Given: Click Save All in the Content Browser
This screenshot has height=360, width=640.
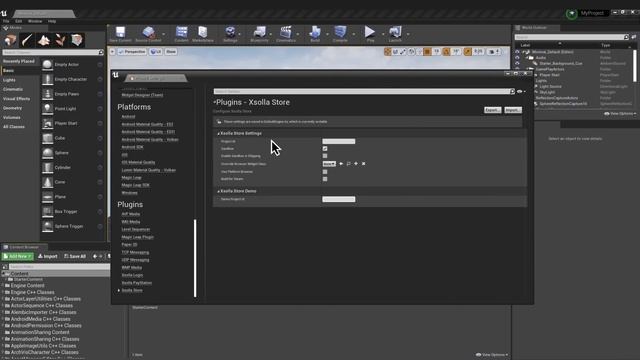Looking at the screenshot, I should click(75, 256).
